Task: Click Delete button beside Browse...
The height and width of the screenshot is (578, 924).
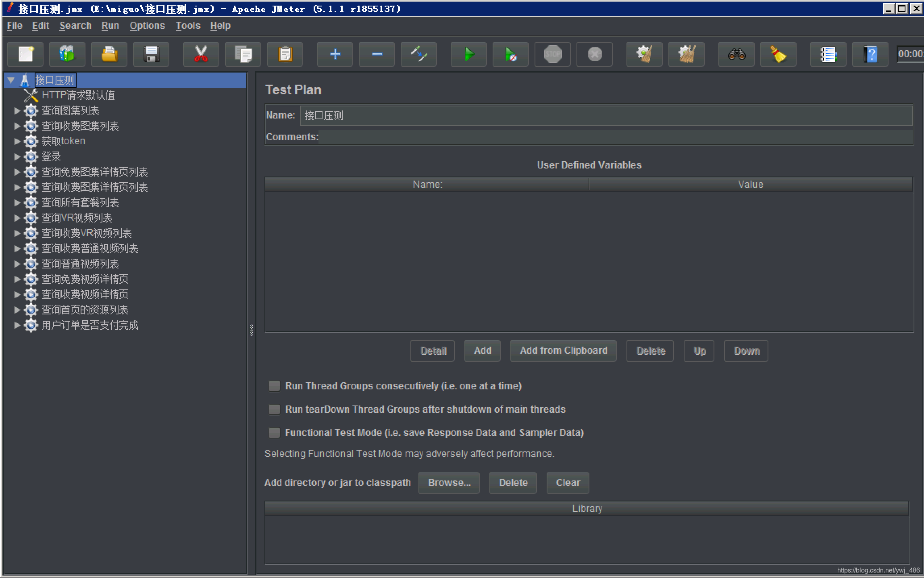Action: pos(513,483)
